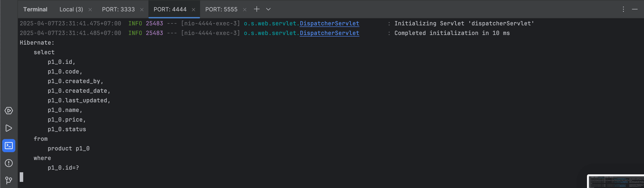Click the 'p1_0.code,' line
This screenshot has height=188, width=644.
(65, 72)
